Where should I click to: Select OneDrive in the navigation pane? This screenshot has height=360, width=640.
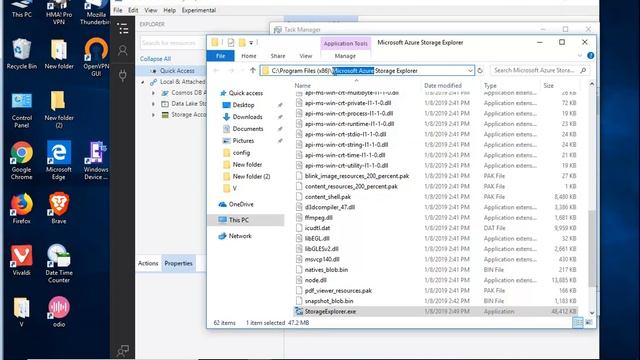(x=241, y=204)
